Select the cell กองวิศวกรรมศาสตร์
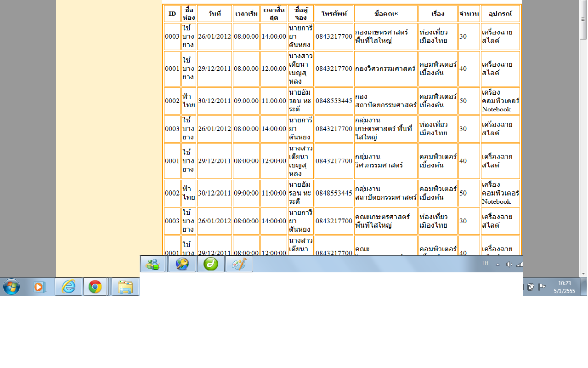Image resolution: width=588 pixels, height=368 pixels. 386,69
